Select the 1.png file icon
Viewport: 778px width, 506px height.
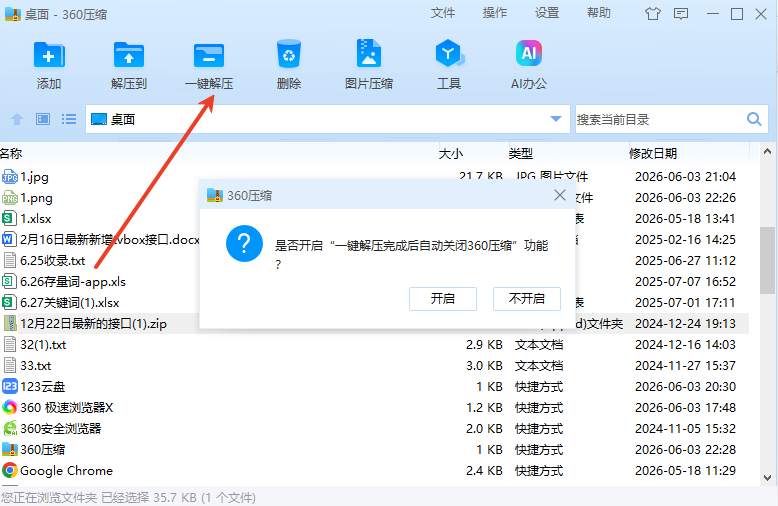(x=10, y=198)
